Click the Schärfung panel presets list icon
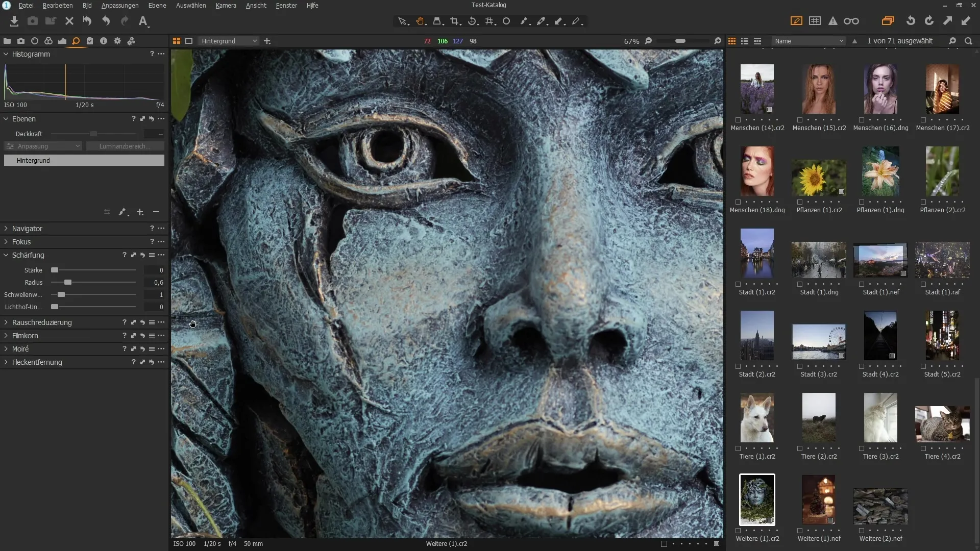The height and width of the screenshot is (551, 980). (x=152, y=255)
